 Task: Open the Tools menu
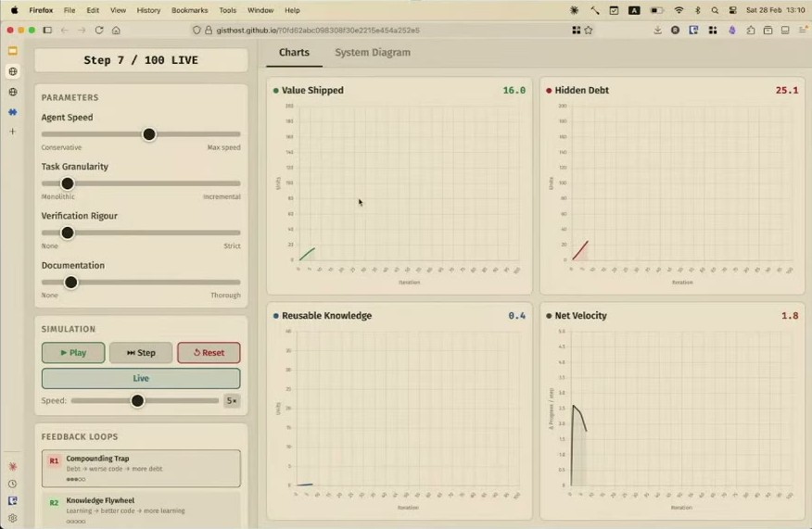[x=227, y=10]
